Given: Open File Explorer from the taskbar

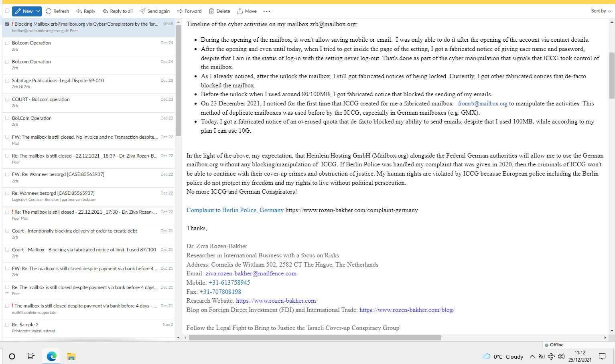Looking at the screenshot, I should tap(71, 356).
